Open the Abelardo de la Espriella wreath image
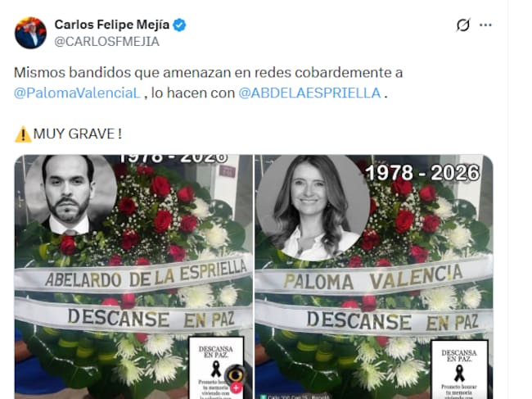Image resolution: width=532 pixels, height=399 pixels. [x=133, y=277]
